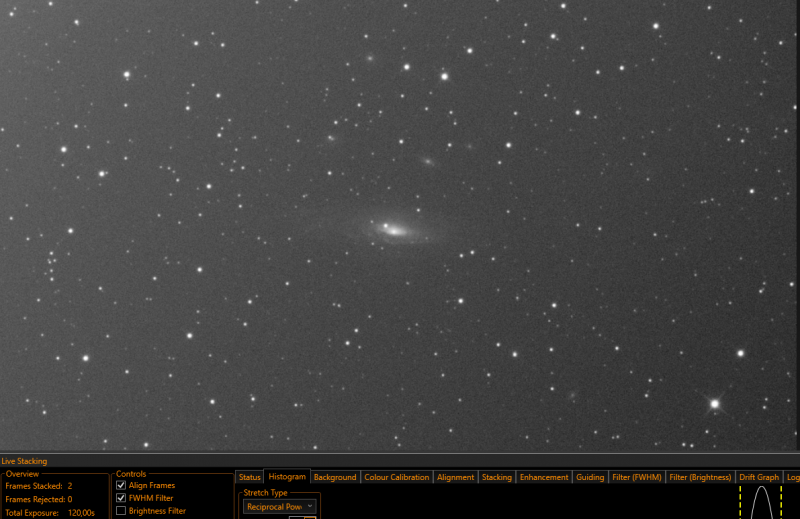Show the Drift Graph tab
The image size is (800, 519).
[759, 477]
